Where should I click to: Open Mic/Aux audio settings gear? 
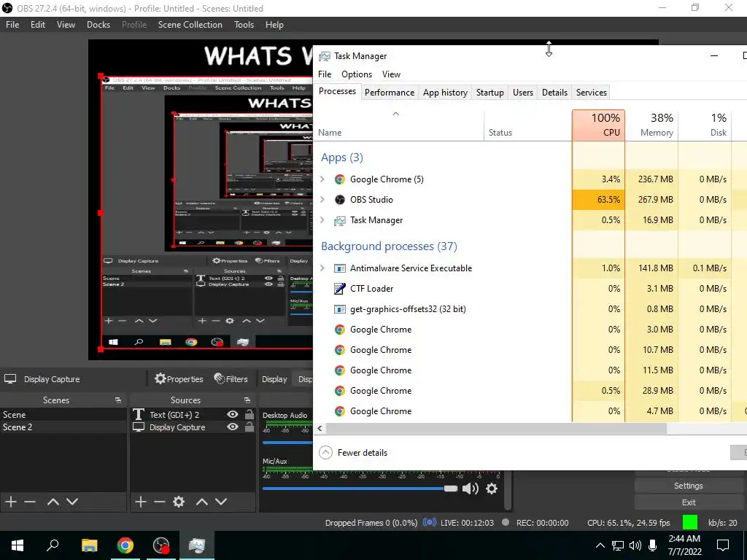pyautogui.click(x=492, y=489)
